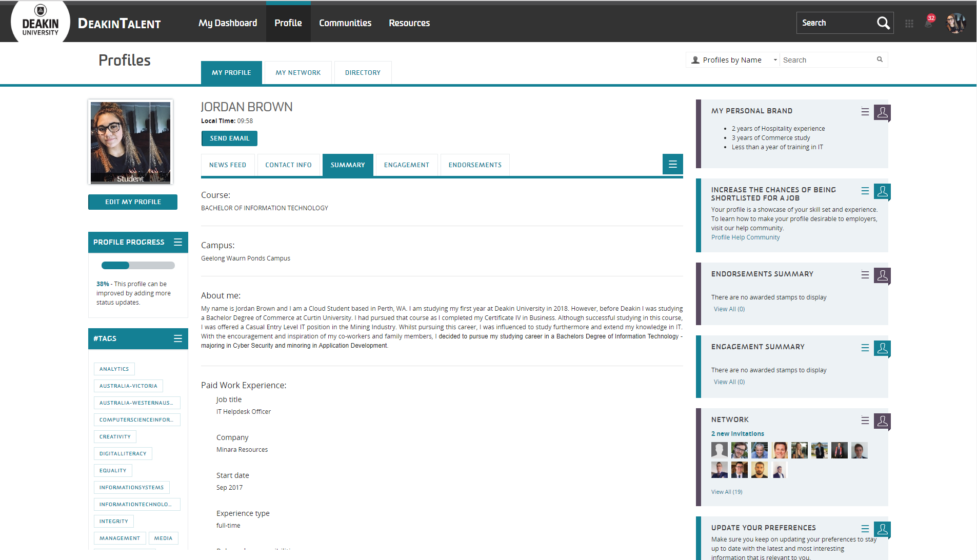
Task: Select the MANAGEMENT tag
Action: (120, 538)
